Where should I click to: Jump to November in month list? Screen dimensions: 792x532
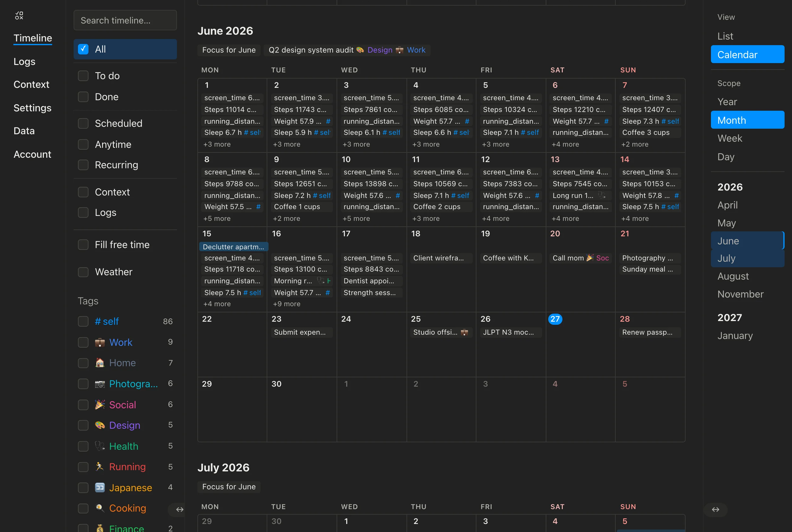tap(747, 294)
